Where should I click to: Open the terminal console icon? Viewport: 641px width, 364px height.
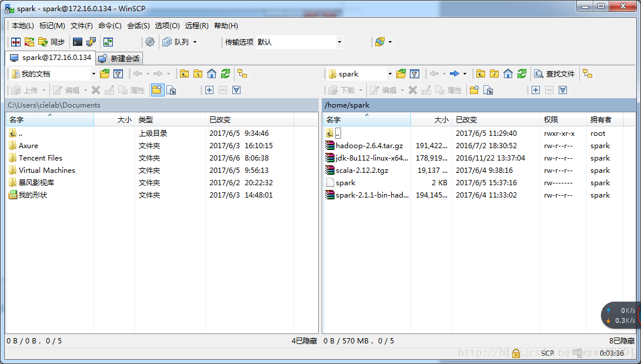pos(77,42)
